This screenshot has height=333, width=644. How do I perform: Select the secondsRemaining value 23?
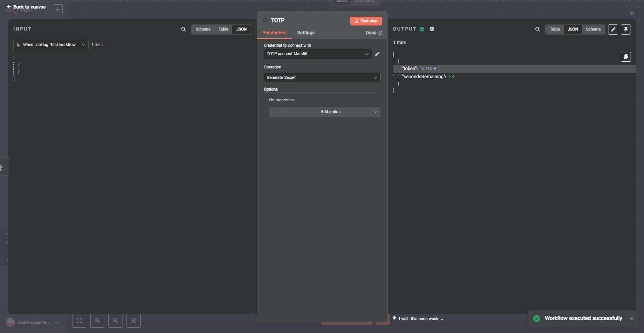pyautogui.click(x=451, y=76)
